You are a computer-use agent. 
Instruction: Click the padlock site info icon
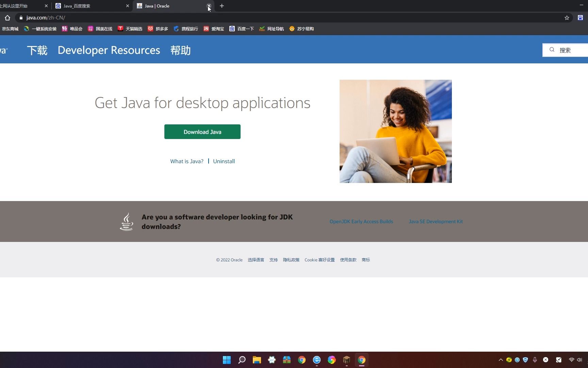(21, 18)
